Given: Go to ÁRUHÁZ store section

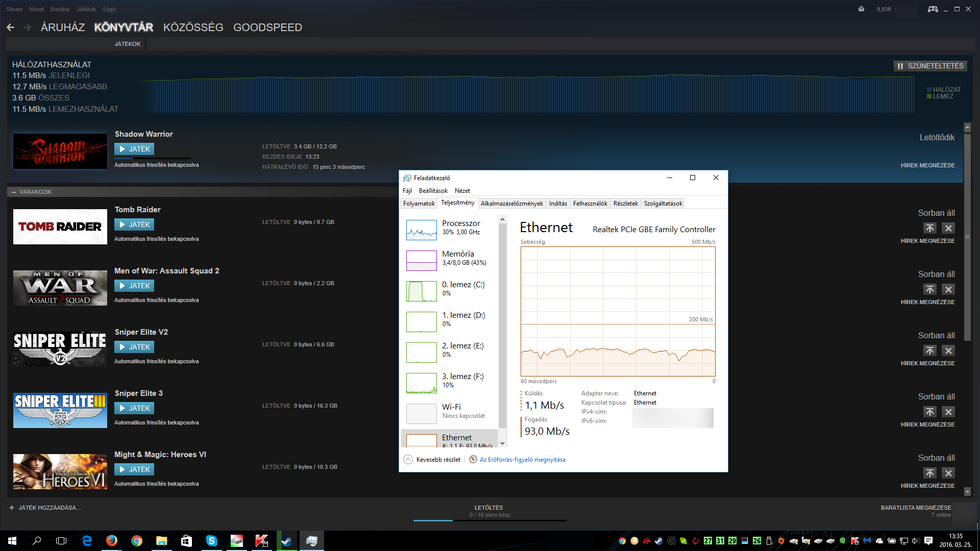Looking at the screenshot, I should [x=63, y=28].
